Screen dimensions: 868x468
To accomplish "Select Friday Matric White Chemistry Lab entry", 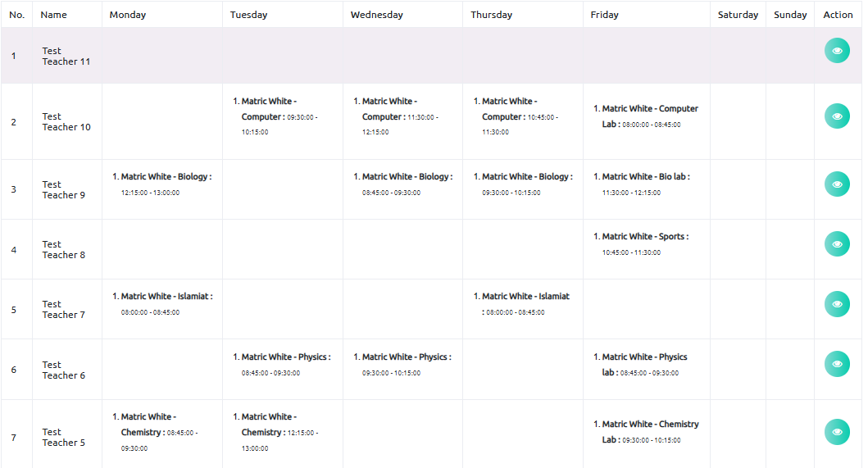I will pos(646,432).
